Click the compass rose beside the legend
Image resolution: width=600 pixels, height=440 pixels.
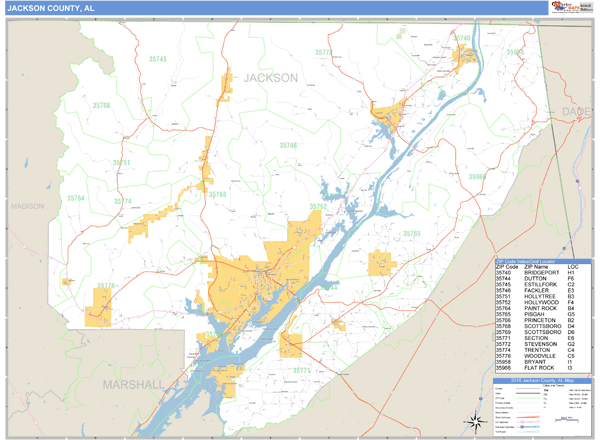(475, 422)
